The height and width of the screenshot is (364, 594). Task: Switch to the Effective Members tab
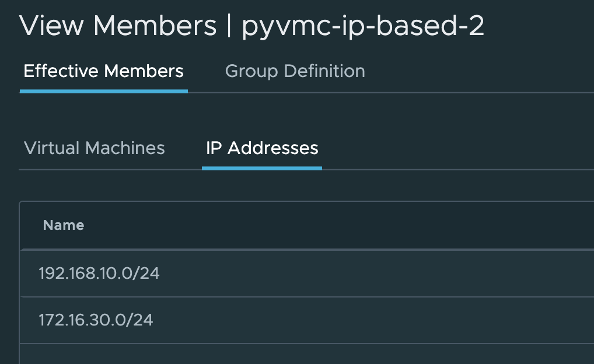[103, 72]
